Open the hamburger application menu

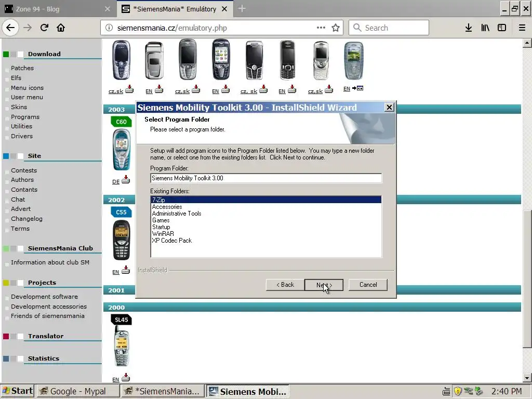point(522,28)
